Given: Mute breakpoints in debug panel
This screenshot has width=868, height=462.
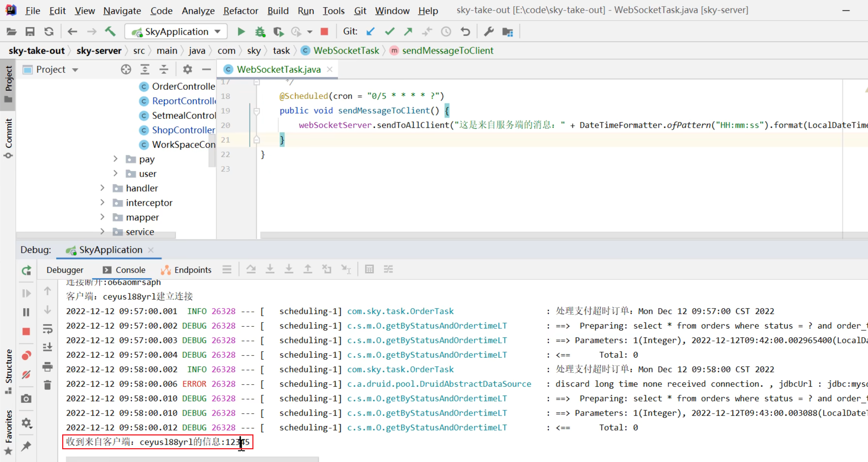Looking at the screenshot, I should 26,375.
